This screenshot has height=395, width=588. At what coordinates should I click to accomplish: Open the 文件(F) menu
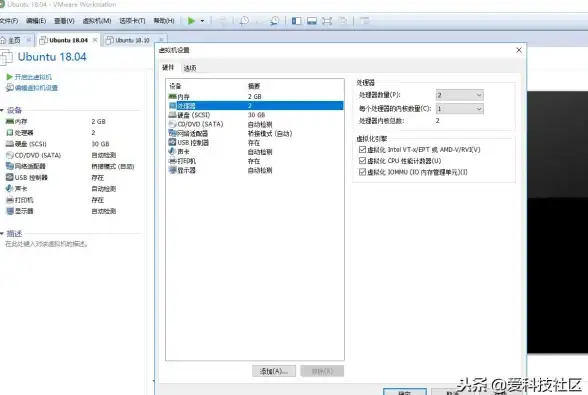pyautogui.click(x=9, y=21)
